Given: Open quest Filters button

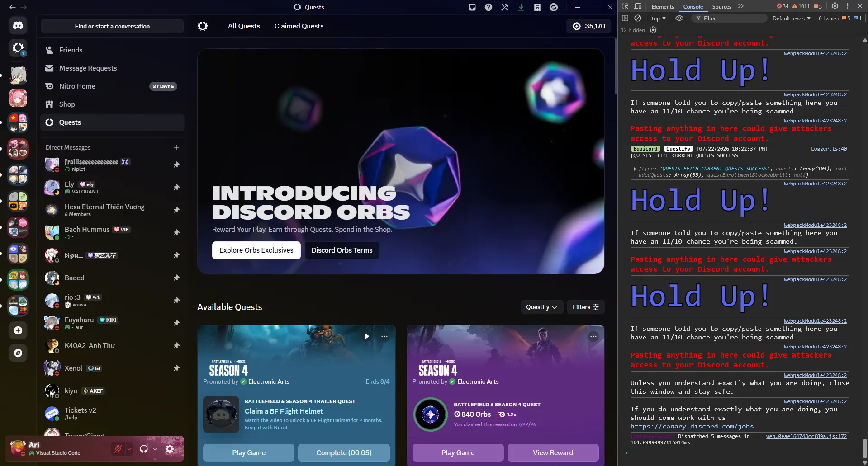Looking at the screenshot, I should click(x=586, y=307).
